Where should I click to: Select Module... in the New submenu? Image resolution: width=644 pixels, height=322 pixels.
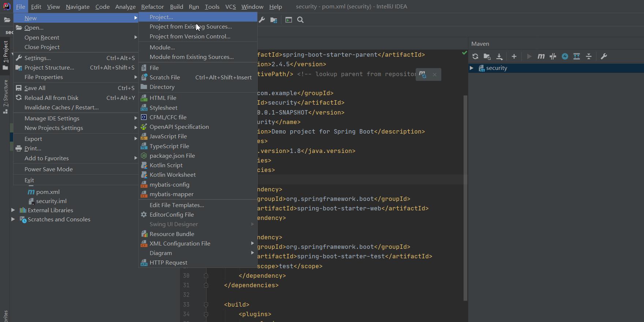tap(198, 47)
